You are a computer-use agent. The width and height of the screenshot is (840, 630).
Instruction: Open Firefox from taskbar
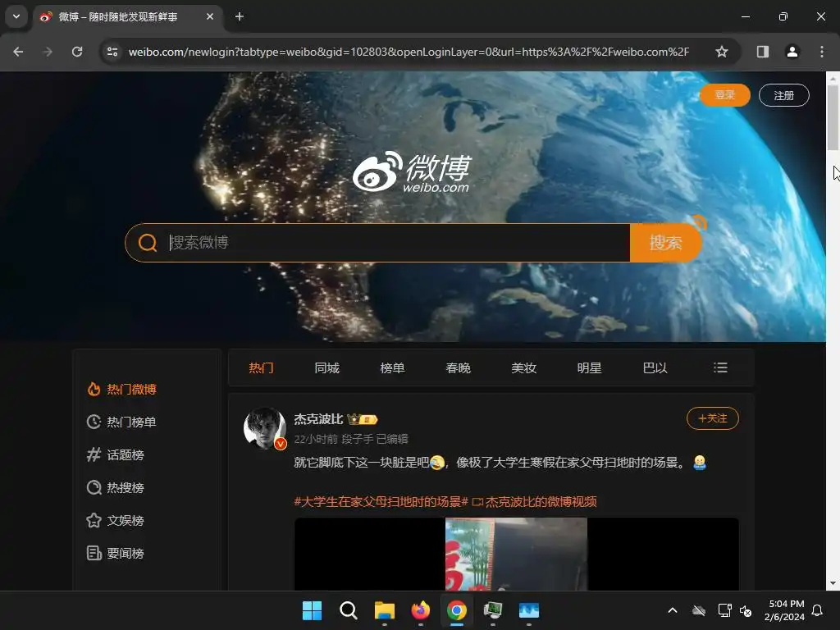point(421,610)
